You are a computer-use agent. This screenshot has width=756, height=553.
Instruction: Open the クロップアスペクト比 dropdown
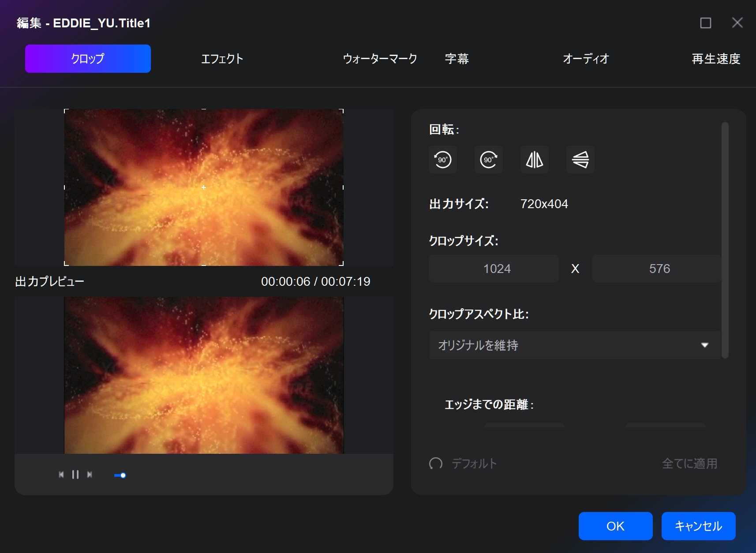[x=574, y=345]
